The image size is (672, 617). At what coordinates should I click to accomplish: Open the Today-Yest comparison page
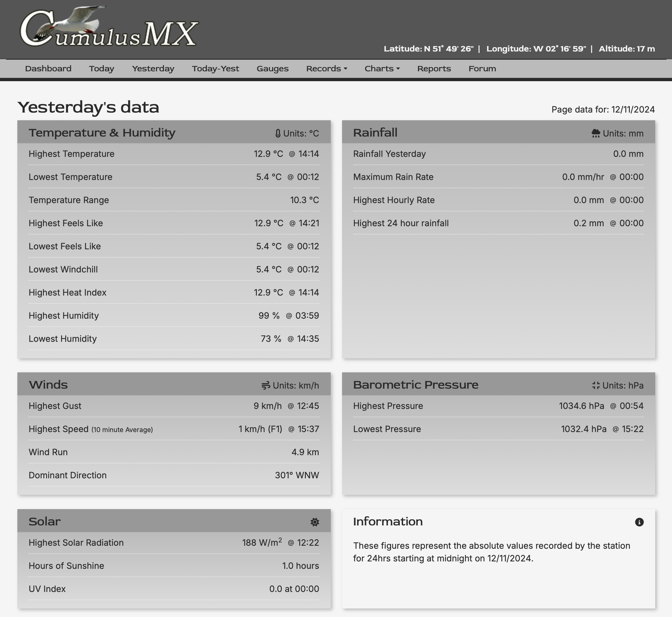pyautogui.click(x=215, y=69)
